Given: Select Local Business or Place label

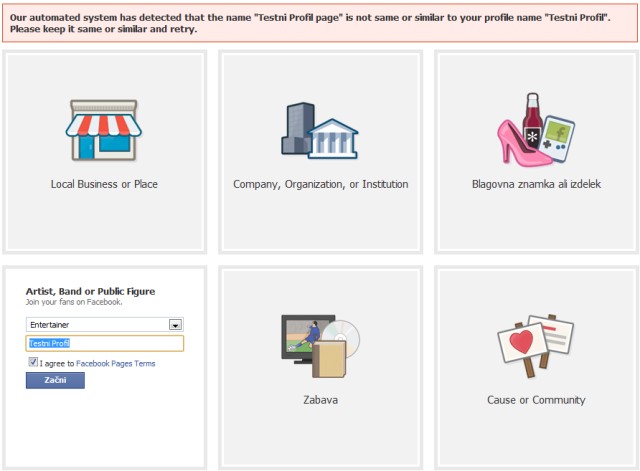Looking at the screenshot, I should [104, 184].
